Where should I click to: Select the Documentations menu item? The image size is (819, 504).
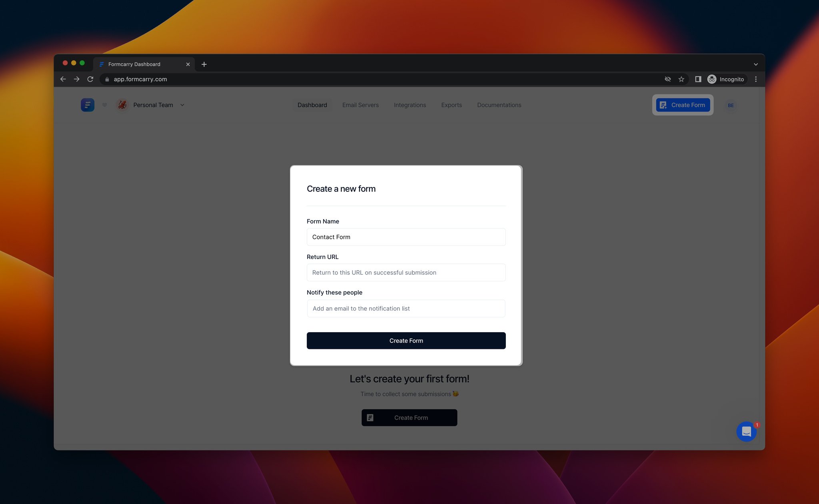click(x=499, y=105)
